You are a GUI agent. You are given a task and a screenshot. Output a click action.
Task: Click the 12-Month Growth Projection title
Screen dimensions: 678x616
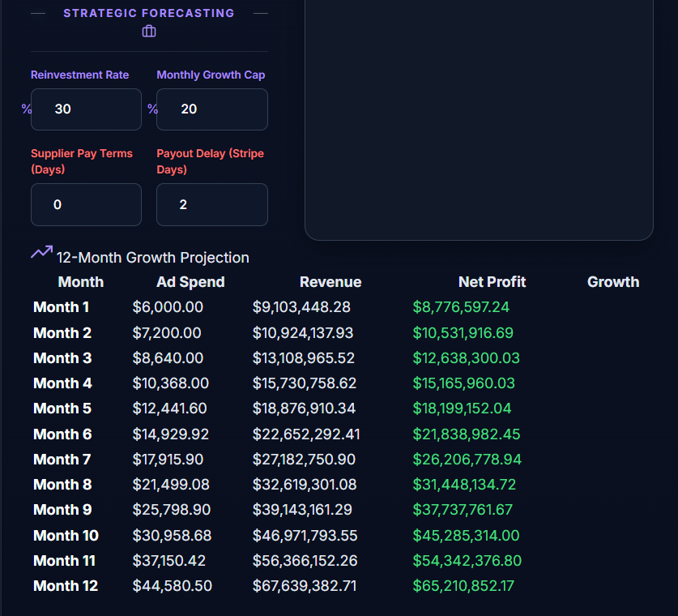[153, 258]
